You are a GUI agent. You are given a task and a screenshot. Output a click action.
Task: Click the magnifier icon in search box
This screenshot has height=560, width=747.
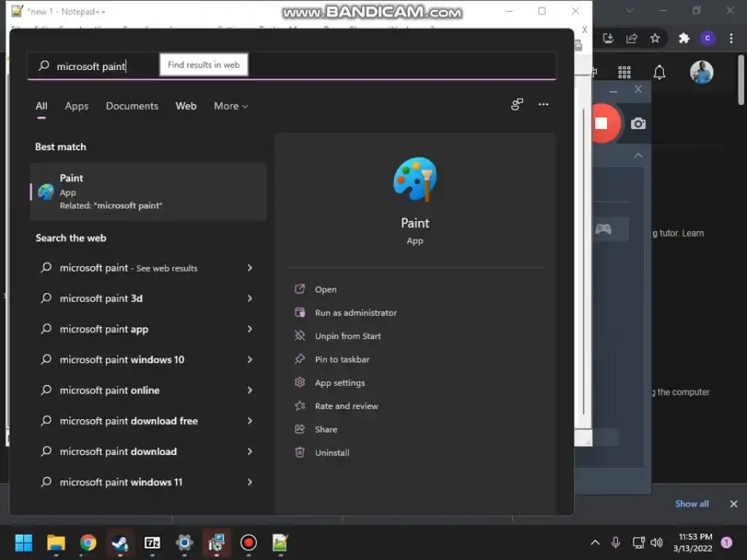[x=44, y=66]
